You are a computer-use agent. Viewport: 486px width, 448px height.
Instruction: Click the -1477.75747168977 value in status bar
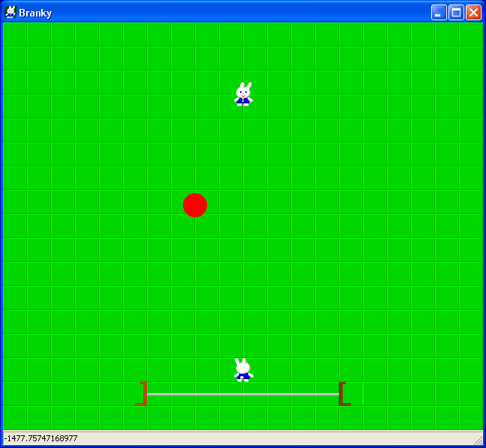click(41, 438)
